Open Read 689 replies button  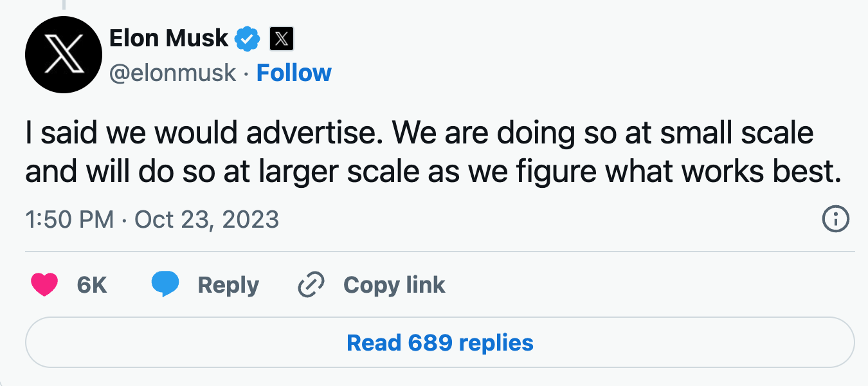tap(440, 342)
